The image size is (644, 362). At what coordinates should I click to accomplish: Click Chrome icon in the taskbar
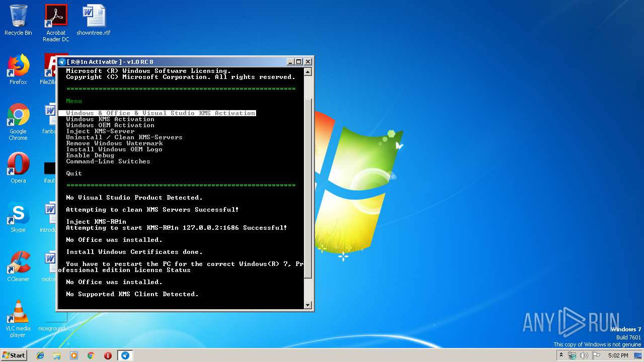tap(91, 355)
